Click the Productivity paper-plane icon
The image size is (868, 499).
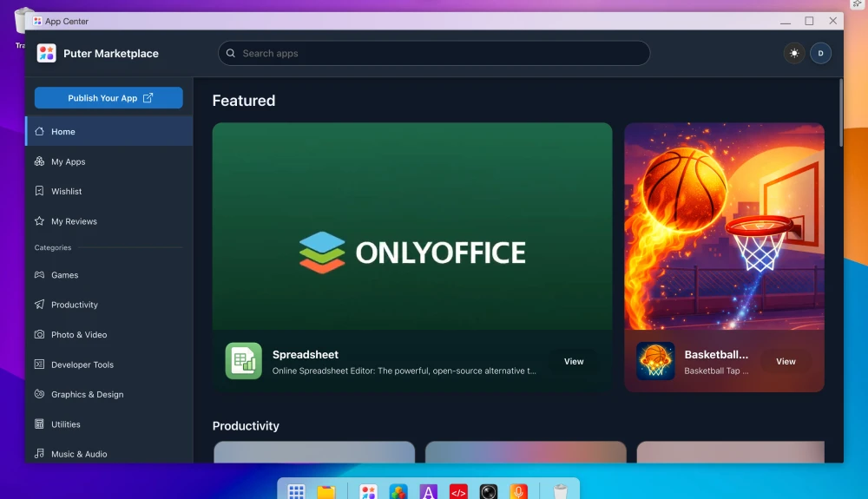(39, 305)
